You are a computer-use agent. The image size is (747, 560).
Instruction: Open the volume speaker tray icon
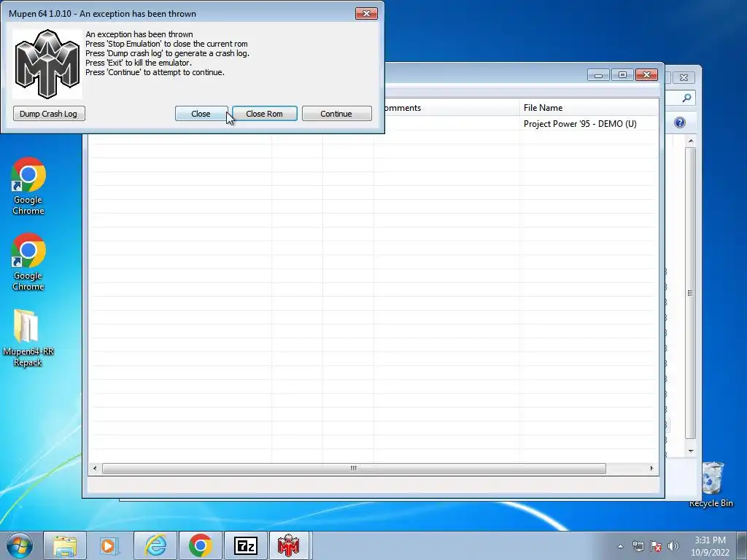coord(673,546)
